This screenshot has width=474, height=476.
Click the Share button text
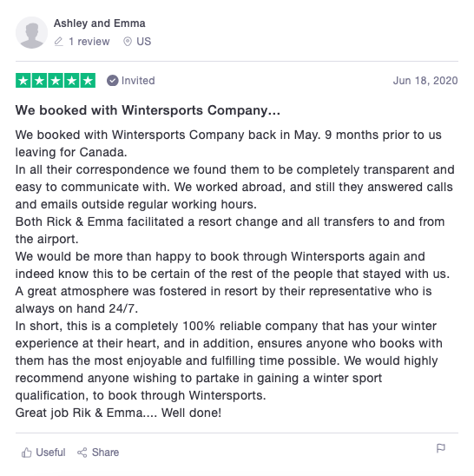[x=105, y=453]
